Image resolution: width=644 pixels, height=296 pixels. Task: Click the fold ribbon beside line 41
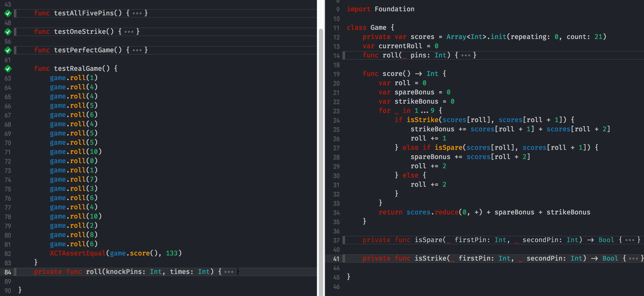pos(344,259)
